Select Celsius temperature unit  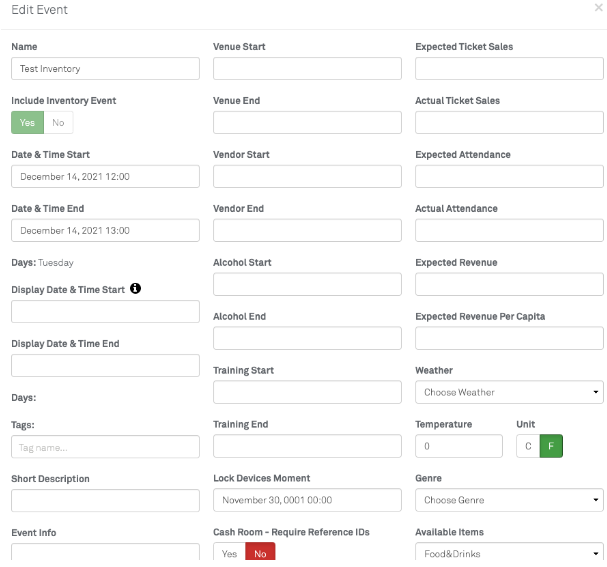pos(528,447)
